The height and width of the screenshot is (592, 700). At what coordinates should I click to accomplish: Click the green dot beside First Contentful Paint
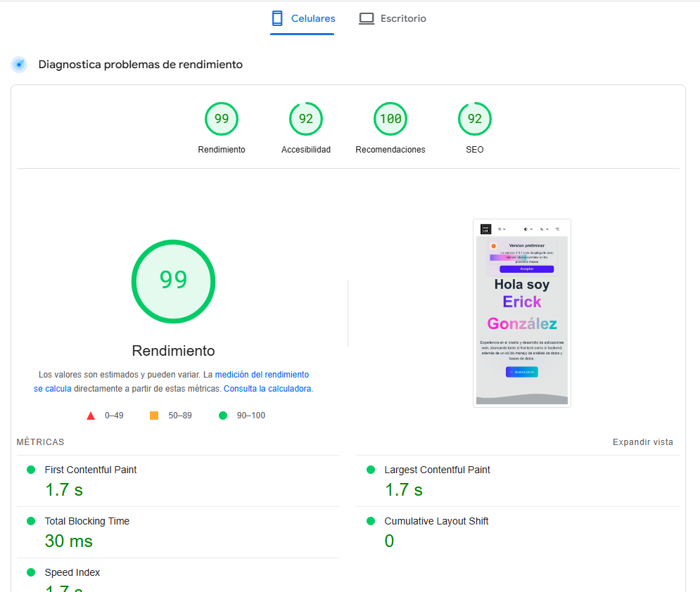coord(29,469)
